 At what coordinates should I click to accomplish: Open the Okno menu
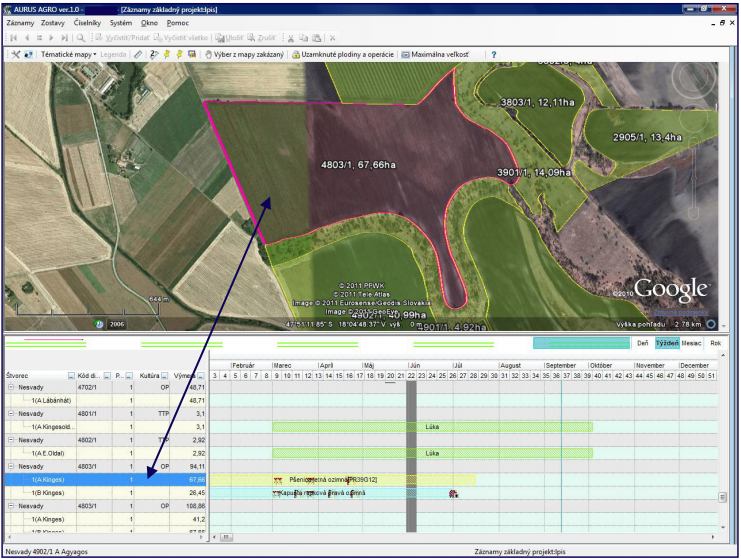coord(149,23)
